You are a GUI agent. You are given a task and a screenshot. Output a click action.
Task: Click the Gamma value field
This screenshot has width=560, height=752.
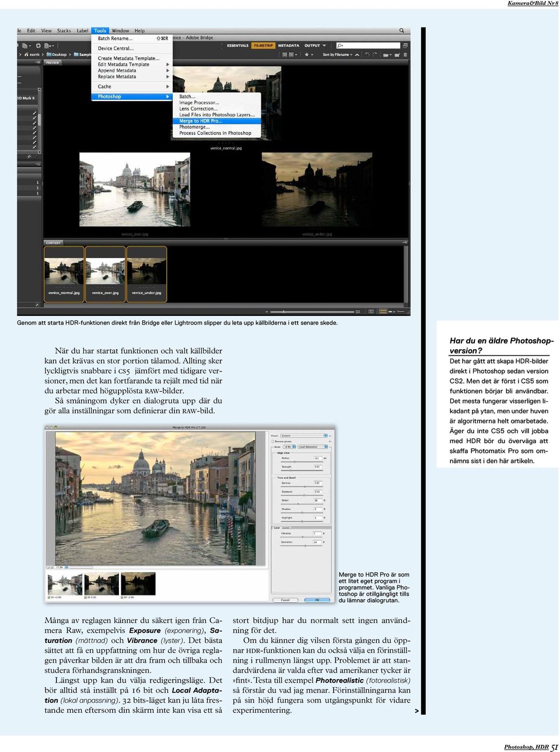click(x=317, y=483)
